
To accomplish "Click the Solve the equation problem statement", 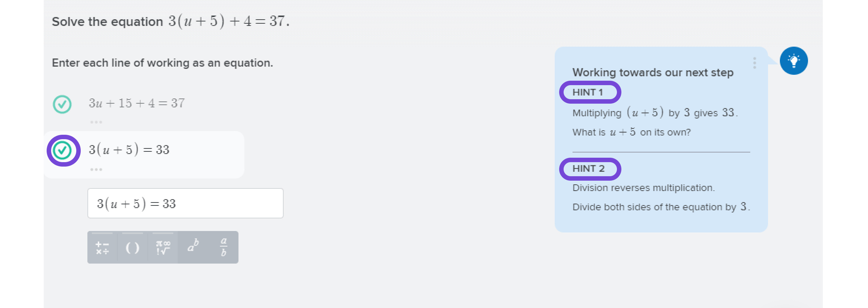I will pos(171,21).
